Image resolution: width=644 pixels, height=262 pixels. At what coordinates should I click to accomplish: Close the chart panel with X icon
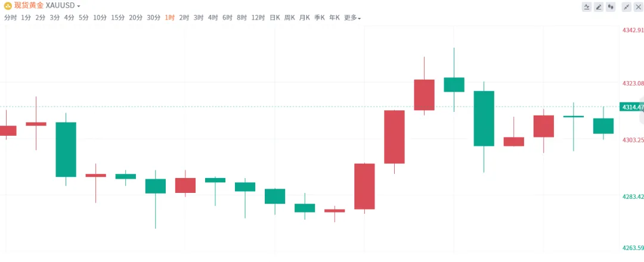(x=637, y=7)
